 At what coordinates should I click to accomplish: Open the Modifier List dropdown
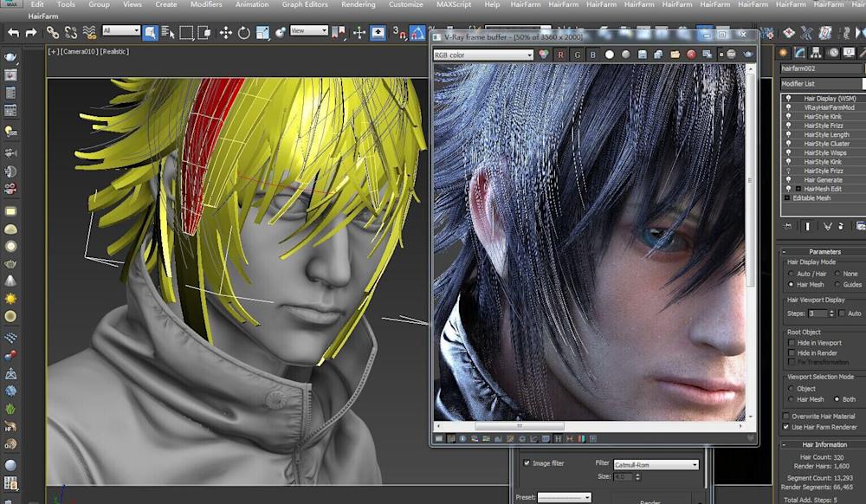[823, 83]
